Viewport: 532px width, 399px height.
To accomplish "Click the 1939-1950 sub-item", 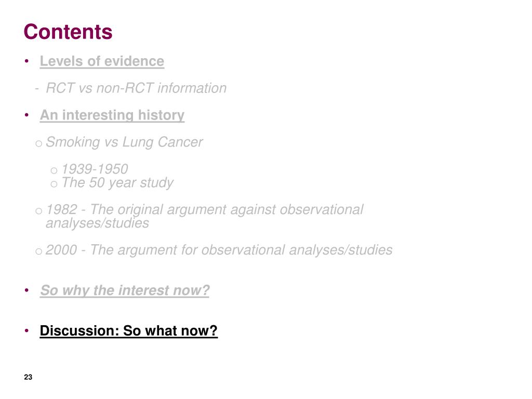I will point(95,169).
